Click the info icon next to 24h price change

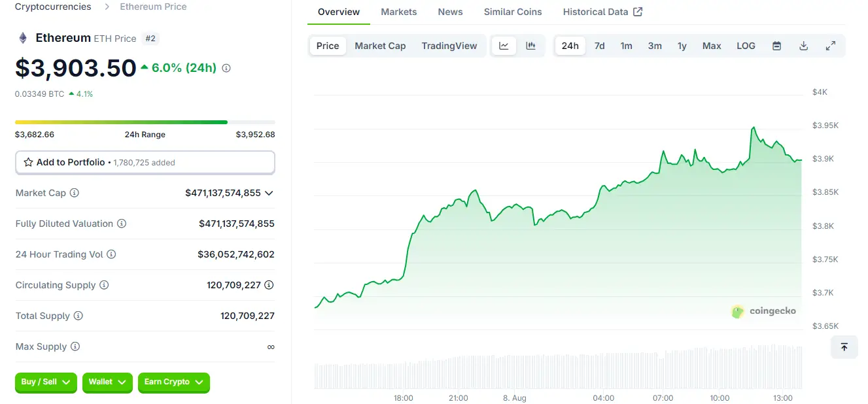[x=226, y=68]
